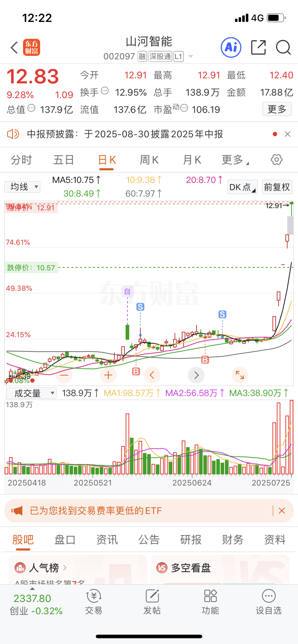Viewport: 298px width, 644px height.
Task: Open the 中报预披露 notice text
Action: click(x=125, y=134)
